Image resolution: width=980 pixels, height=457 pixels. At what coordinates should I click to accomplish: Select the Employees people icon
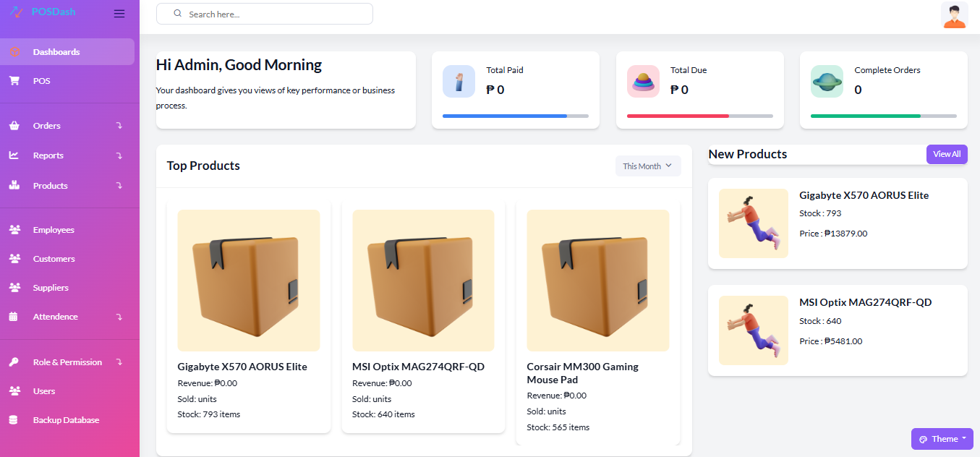point(15,229)
